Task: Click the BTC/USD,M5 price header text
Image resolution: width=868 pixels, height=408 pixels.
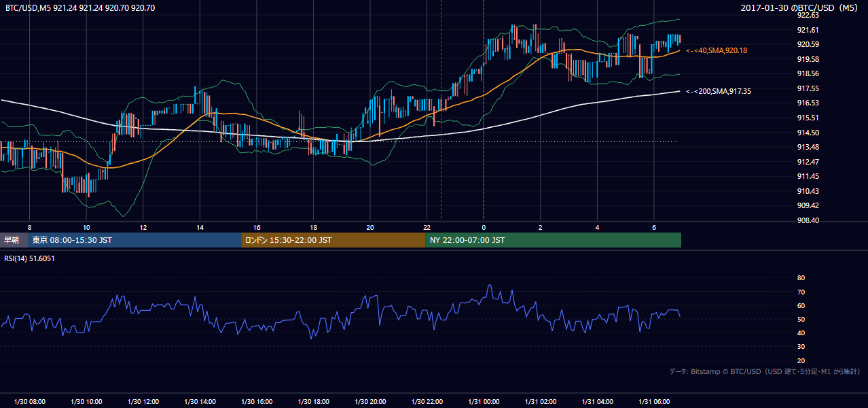Action: pos(80,8)
